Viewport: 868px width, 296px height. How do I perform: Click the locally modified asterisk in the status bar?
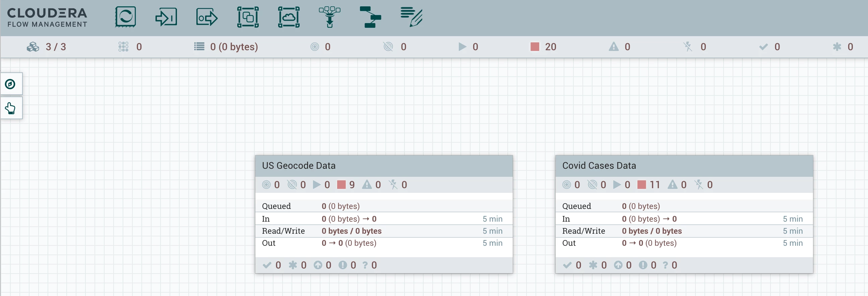(837, 47)
